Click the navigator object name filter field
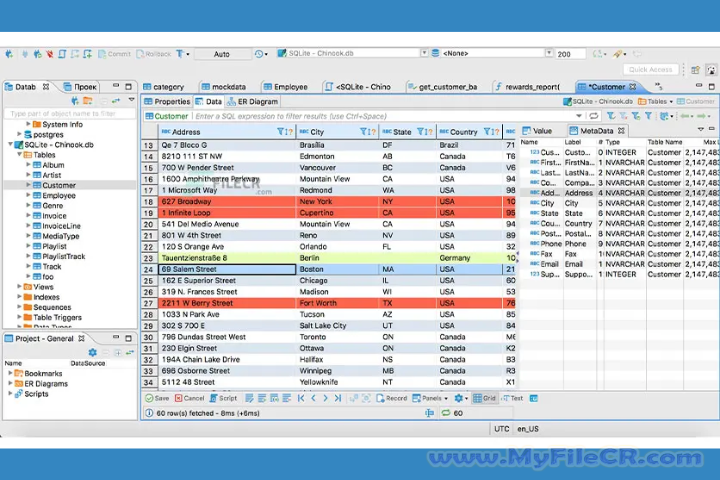This screenshot has width=720, height=480. click(x=70, y=113)
